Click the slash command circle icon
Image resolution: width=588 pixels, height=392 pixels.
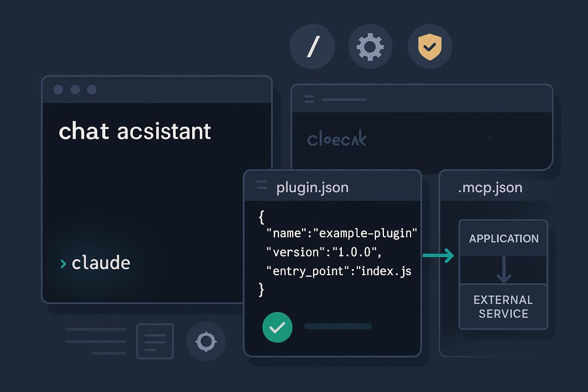(312, 47)
